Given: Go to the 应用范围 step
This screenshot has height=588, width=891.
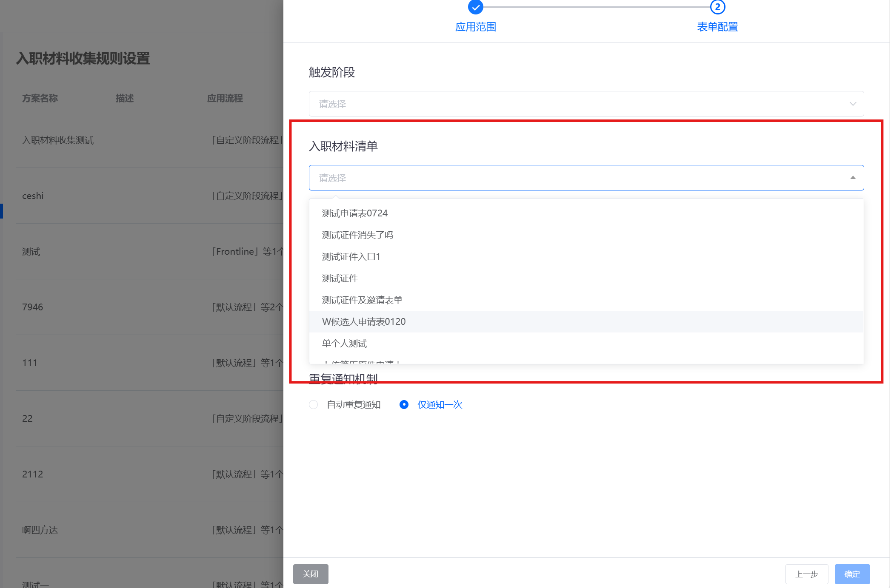Looking at the screenshot, I should (476, 27).
